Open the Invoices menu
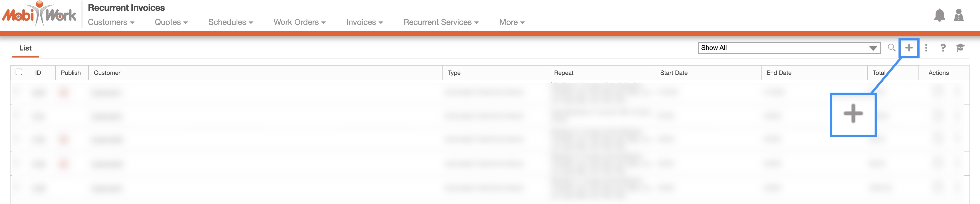The image size is (980, 204). point(364,22)
